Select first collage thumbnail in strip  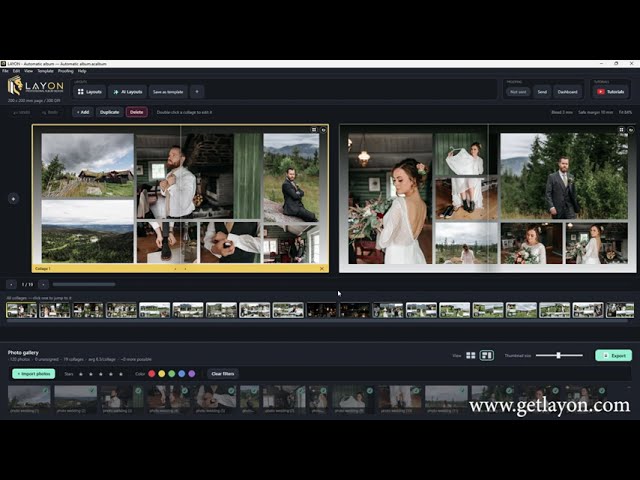coord(22,310)
